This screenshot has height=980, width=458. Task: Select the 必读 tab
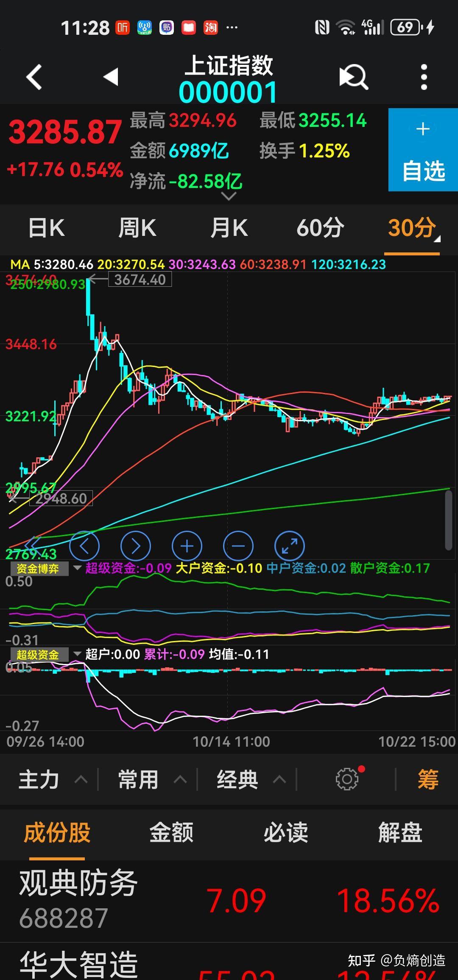click(x=286, y=832)
